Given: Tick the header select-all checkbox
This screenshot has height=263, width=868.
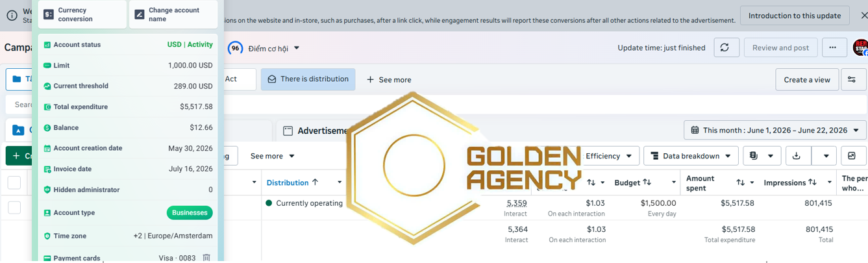Looking at the screenshot, I should coord(14,182).
